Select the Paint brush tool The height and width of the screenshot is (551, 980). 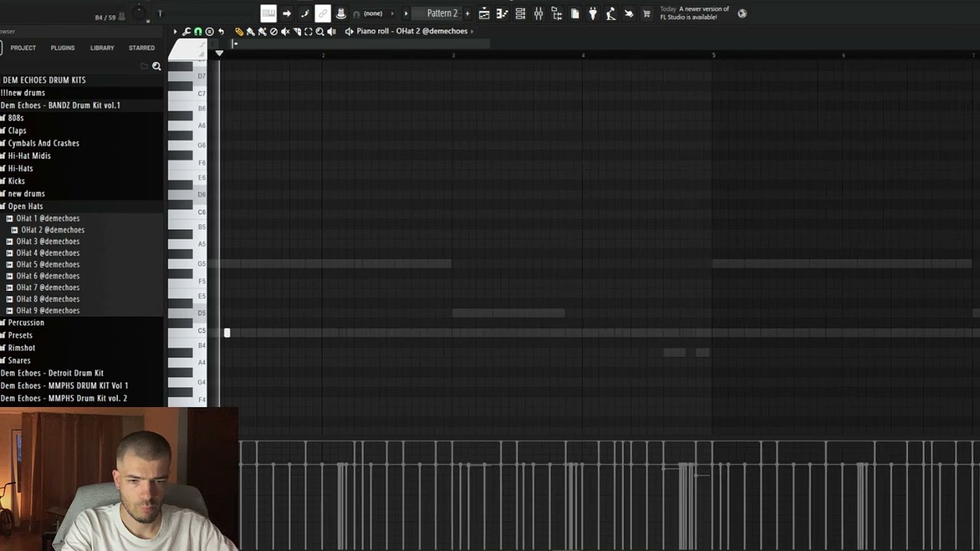[x=250, y=31]
